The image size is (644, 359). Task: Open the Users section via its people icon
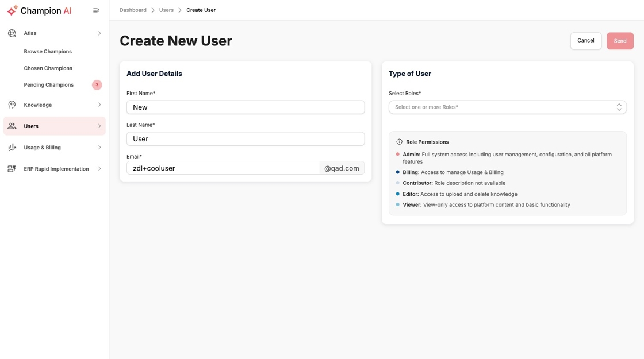point(12,126)
